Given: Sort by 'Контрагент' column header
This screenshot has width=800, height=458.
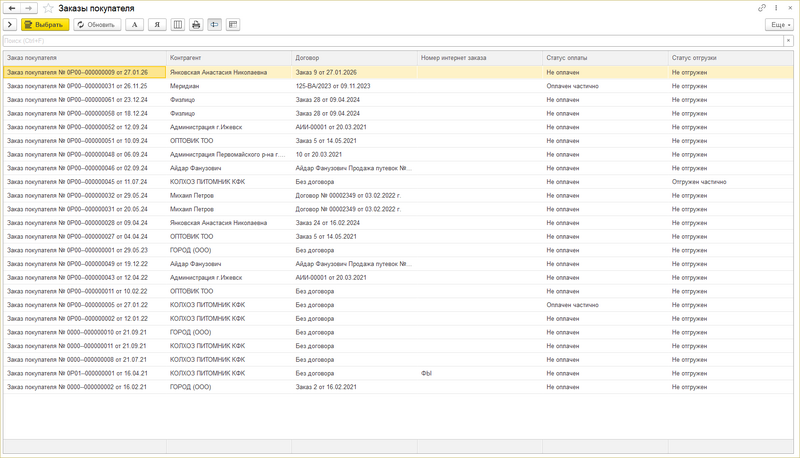Looking at the screenshot, I should [185, 58].
